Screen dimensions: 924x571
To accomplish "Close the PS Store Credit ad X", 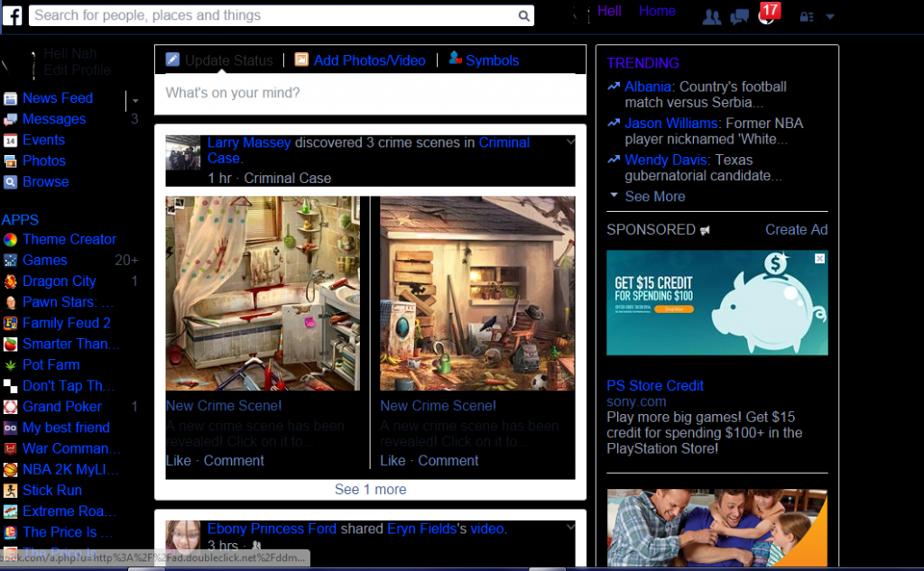I will (819, 259).
